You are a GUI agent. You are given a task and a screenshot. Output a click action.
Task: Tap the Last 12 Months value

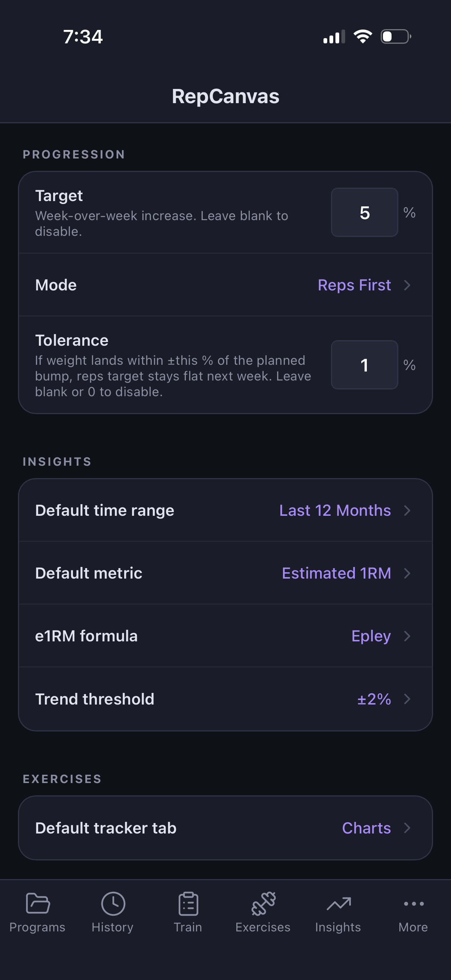[335, 511]
